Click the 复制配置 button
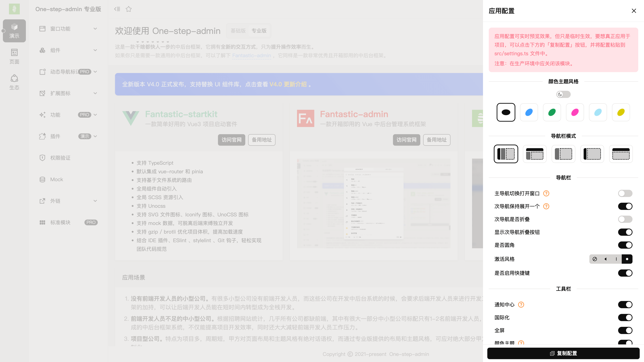 pos(563,353)
